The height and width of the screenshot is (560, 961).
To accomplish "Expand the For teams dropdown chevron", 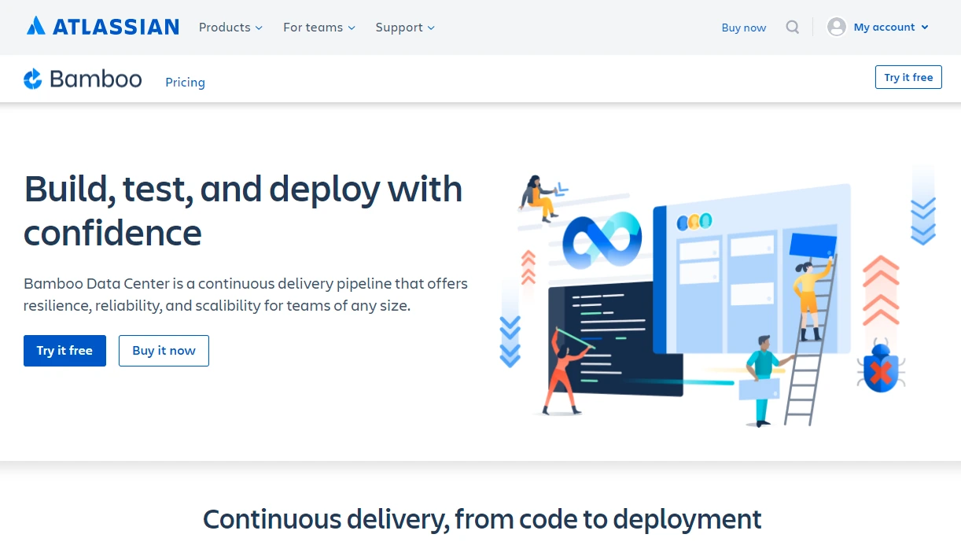I will coord(352,28).
